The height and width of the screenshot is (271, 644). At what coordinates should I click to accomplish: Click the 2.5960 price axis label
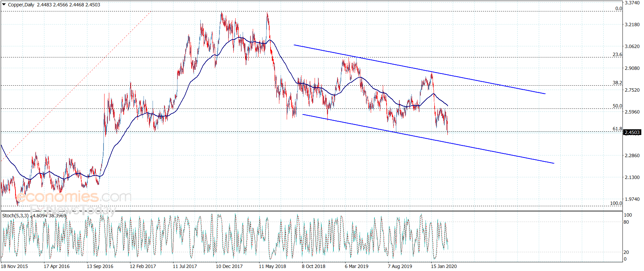(632, 112)
